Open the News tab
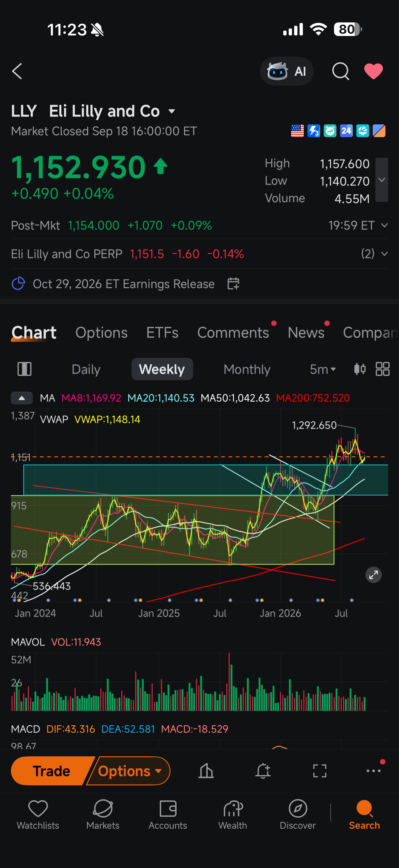This screenshot has width=399, height=868. 306,333
